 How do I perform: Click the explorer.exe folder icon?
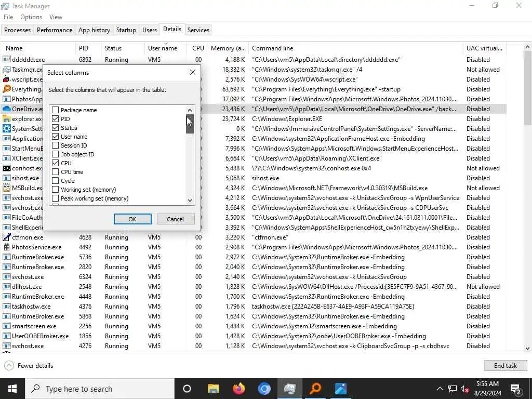6,119
